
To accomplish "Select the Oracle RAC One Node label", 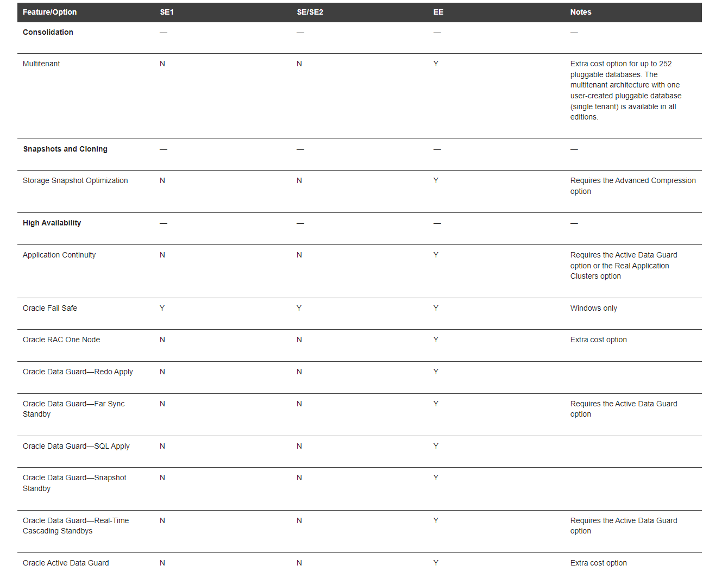I will click(61, 340).
